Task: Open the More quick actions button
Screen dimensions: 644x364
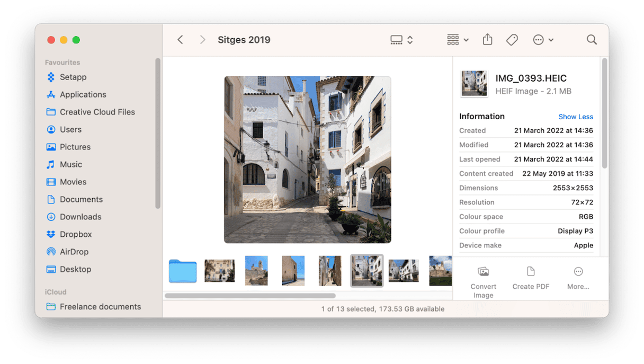Action: (578, 278)
